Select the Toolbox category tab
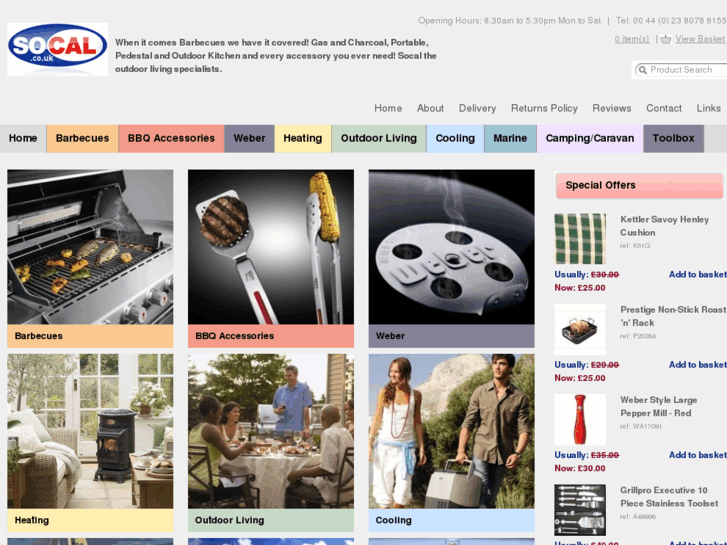727x545 pixels. click(x=673, y=138)
